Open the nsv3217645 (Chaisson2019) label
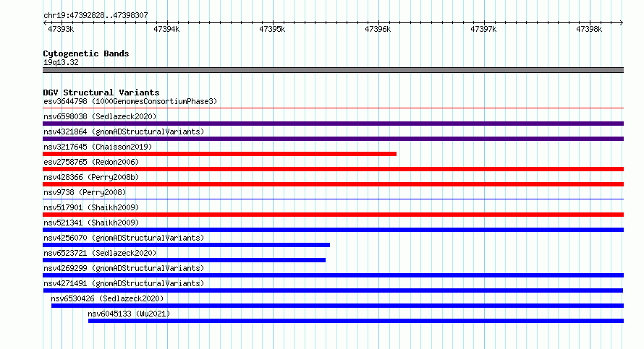 (98, 147)
